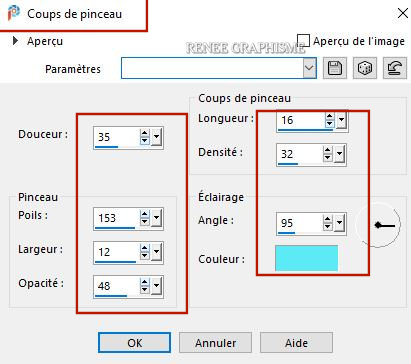Enable the Aperçu de l'image checkbox
The width and height of the screenshot is (411, 364).
click(303, 41)
